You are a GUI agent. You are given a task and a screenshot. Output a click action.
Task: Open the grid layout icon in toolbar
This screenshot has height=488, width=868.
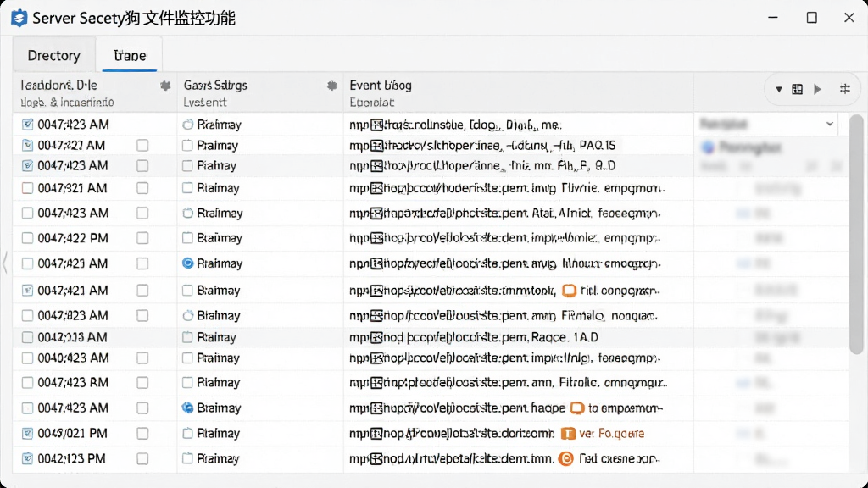797,89
